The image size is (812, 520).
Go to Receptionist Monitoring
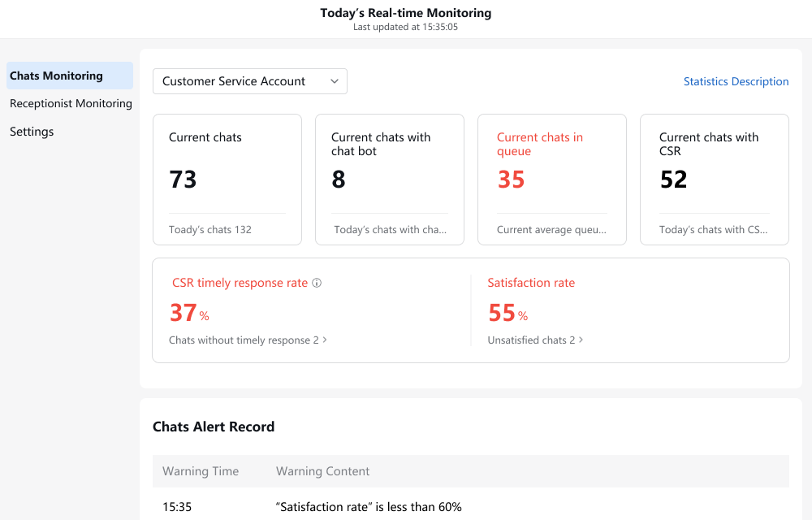tap(71, 103)
